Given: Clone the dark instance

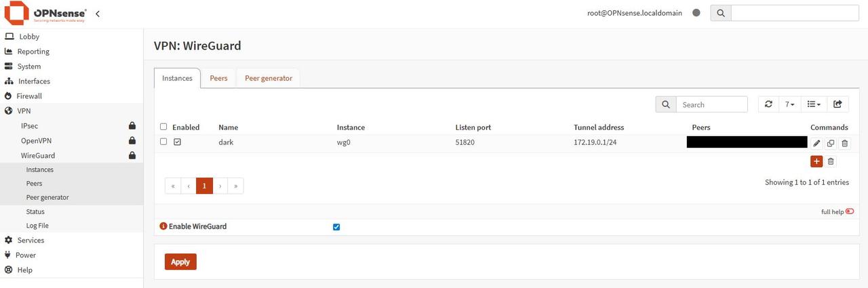Looking at the screenshot, I should point(831,143).
